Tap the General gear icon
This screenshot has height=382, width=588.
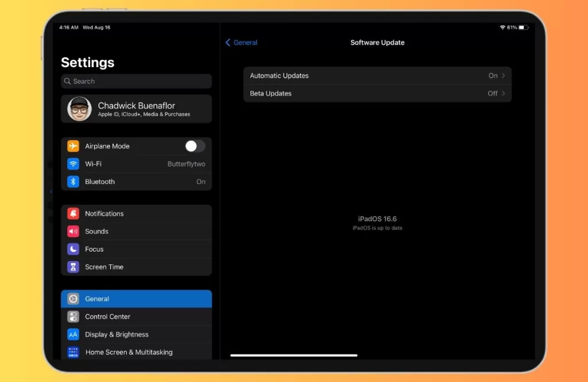[x=73, y=299]
